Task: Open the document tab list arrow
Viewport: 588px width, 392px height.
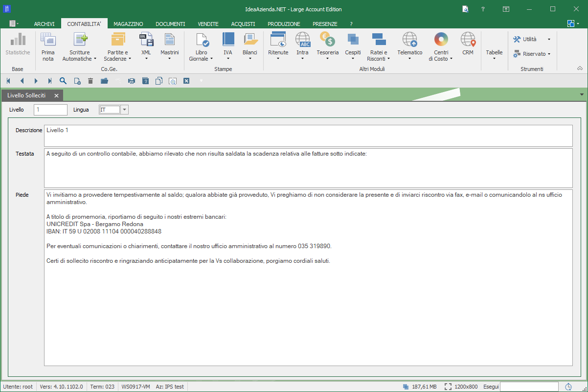Action: click(x=582, y=94)
